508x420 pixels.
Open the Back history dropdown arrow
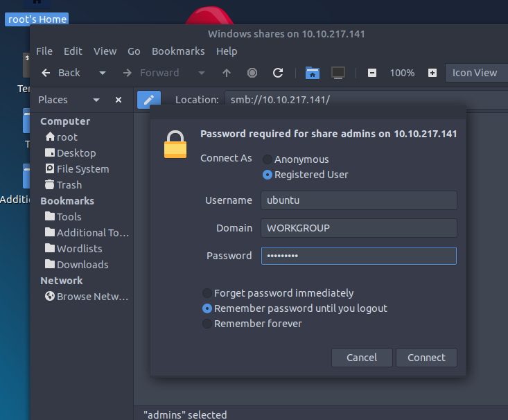click(x=103, y=73)
